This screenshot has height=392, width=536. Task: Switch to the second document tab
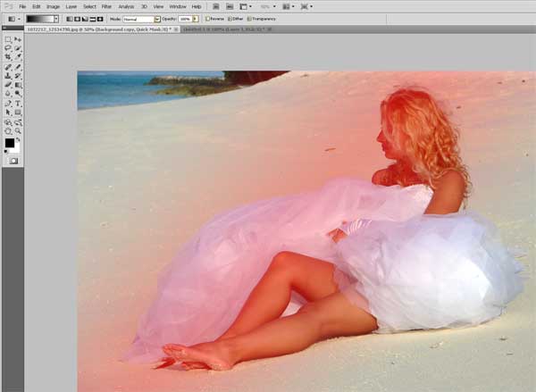pos(226,29)
